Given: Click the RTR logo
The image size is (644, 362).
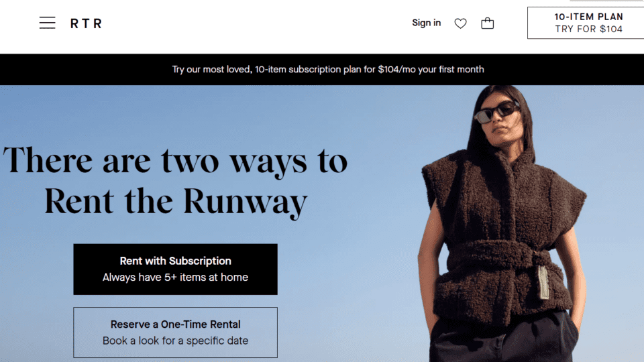Looking at the screenshot, I should 86,23.
